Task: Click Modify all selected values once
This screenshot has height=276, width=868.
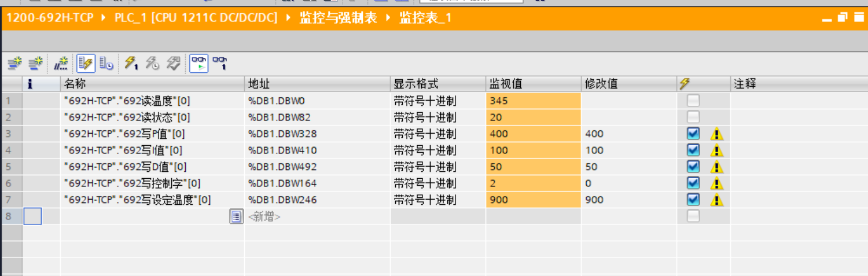Action: pos(131,62)
